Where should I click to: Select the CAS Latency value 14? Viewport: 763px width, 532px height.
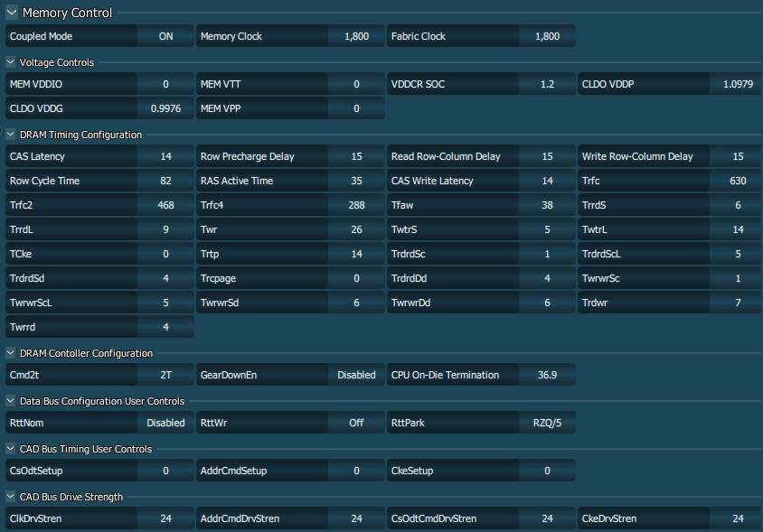(x=165, y=156)
